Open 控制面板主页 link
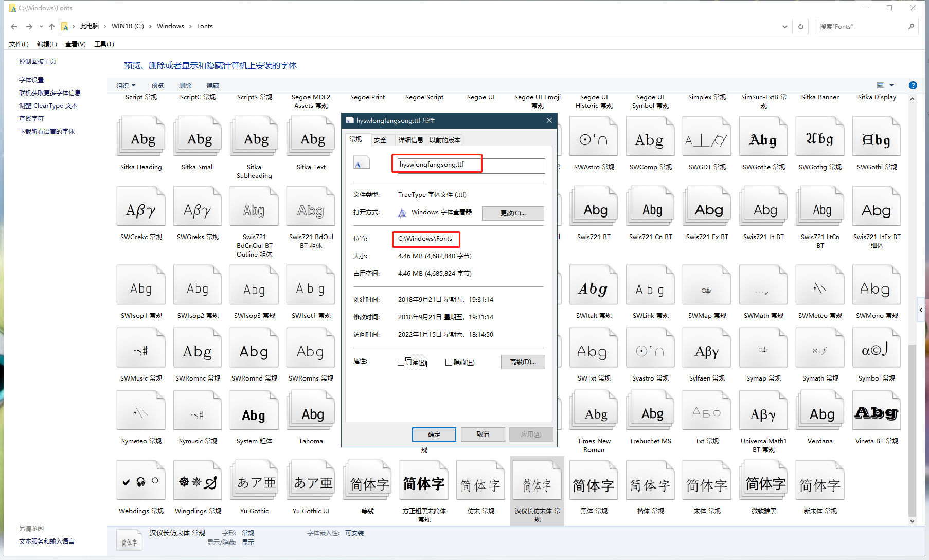 pyautogui.click(x=38, y=61)
